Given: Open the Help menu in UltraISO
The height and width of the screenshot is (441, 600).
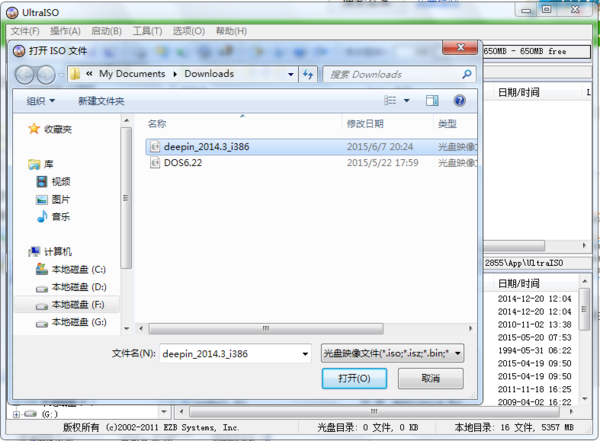Looking at the screenshot, I should (231, 31).
